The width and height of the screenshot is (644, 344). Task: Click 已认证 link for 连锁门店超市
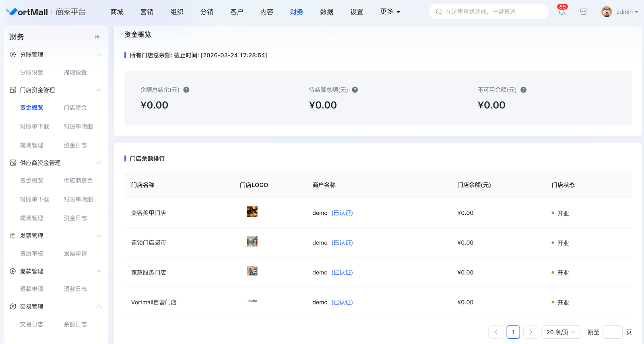point(342,243)
